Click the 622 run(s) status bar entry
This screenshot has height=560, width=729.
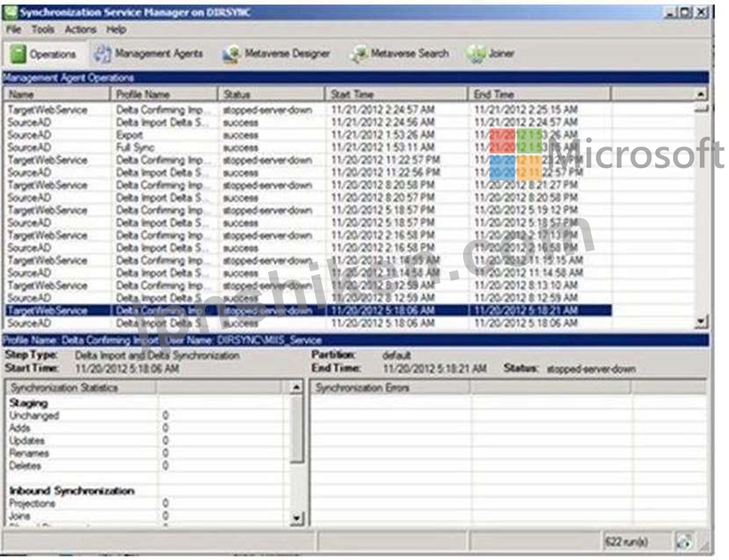coord(626,542)
